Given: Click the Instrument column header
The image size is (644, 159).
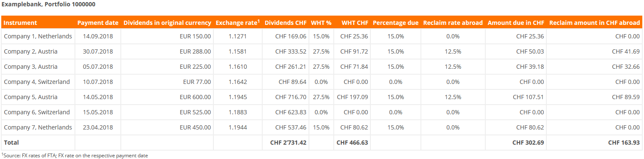Looking at the screenshot, I should pos(21,23).
